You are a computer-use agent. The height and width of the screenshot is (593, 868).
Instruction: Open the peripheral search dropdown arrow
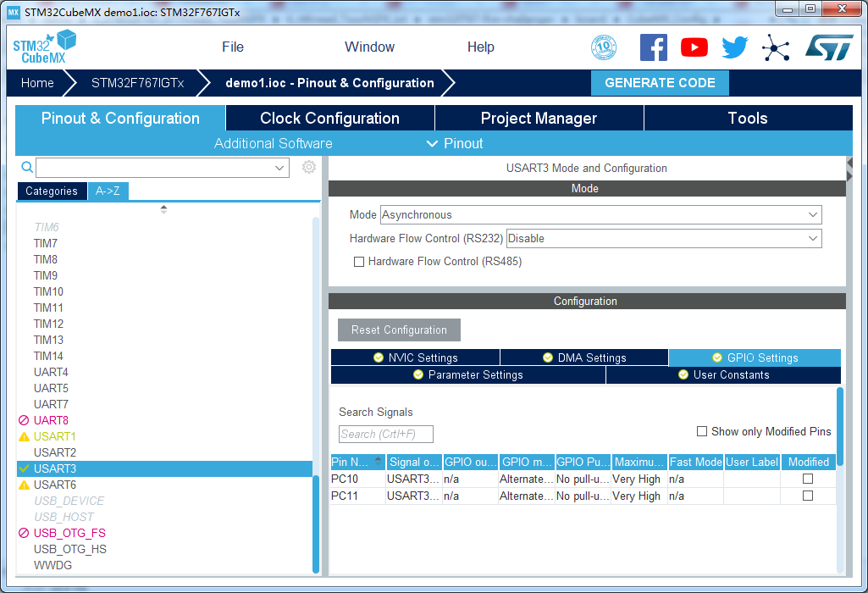279,168
